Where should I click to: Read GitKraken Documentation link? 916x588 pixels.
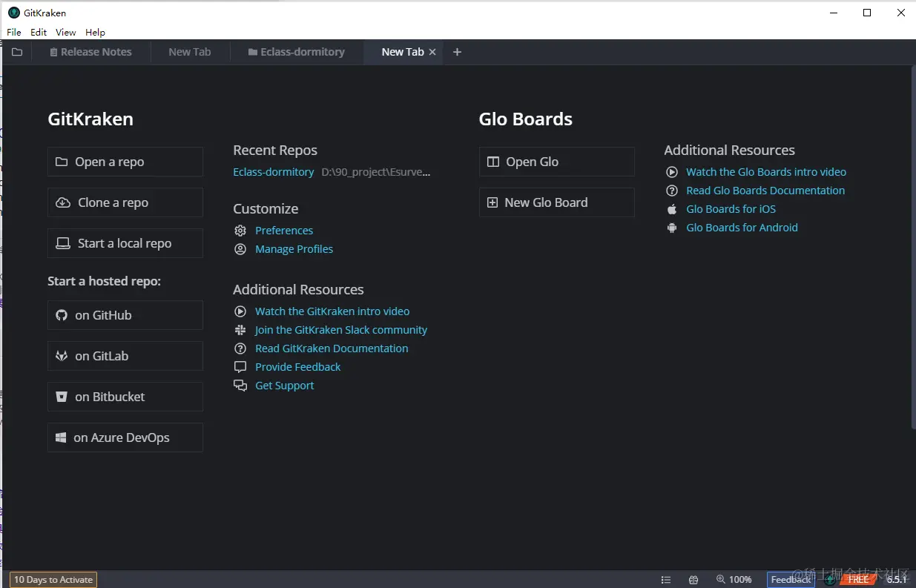[x=332, y=348]
